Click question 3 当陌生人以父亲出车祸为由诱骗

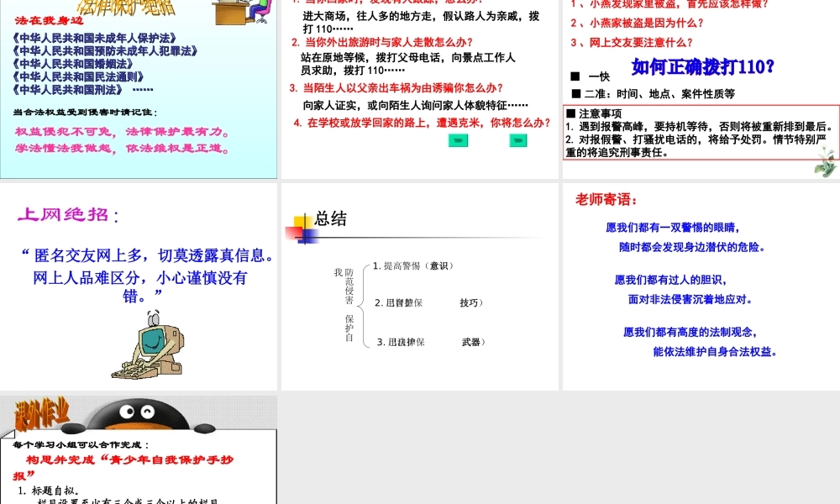396,88
